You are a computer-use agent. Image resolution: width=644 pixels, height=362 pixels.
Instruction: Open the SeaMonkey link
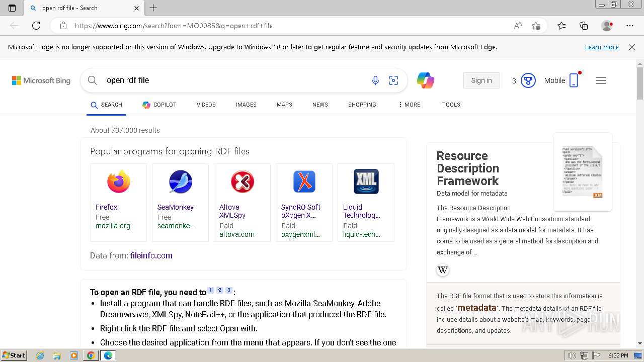tap(176, 207)
